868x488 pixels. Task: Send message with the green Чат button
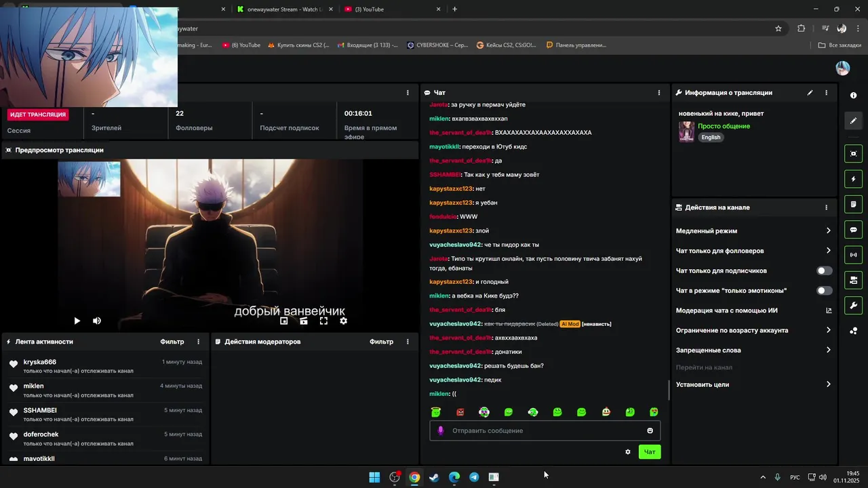coord(650,452)
